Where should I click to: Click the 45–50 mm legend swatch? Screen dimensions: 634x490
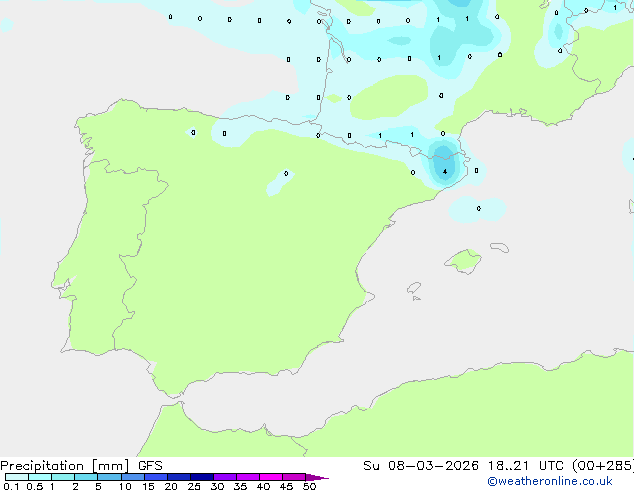(294, 477)
